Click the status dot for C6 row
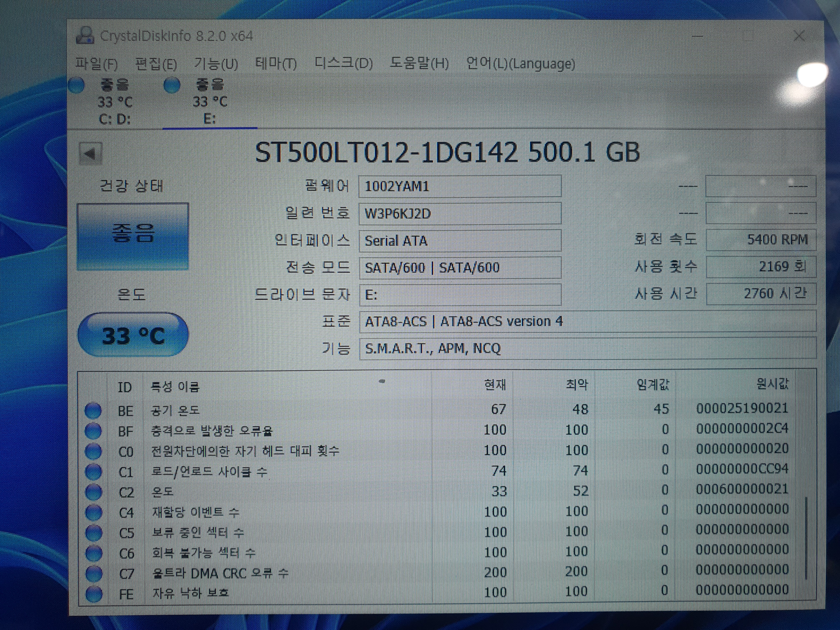The image size is (840, 630). coord(94,553)
